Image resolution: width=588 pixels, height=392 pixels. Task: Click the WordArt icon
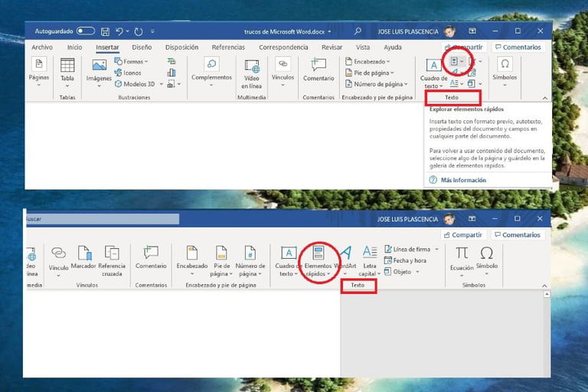click(345, 253)
